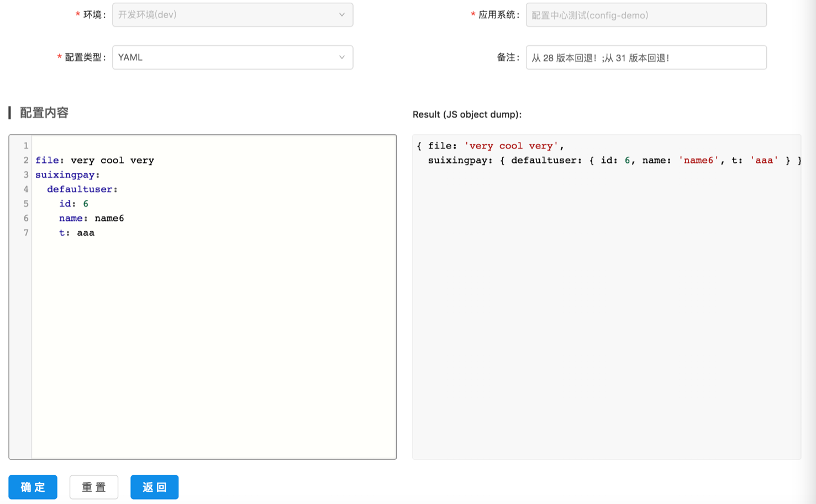Click the 't: aaa' line in editor

(76, 232)
